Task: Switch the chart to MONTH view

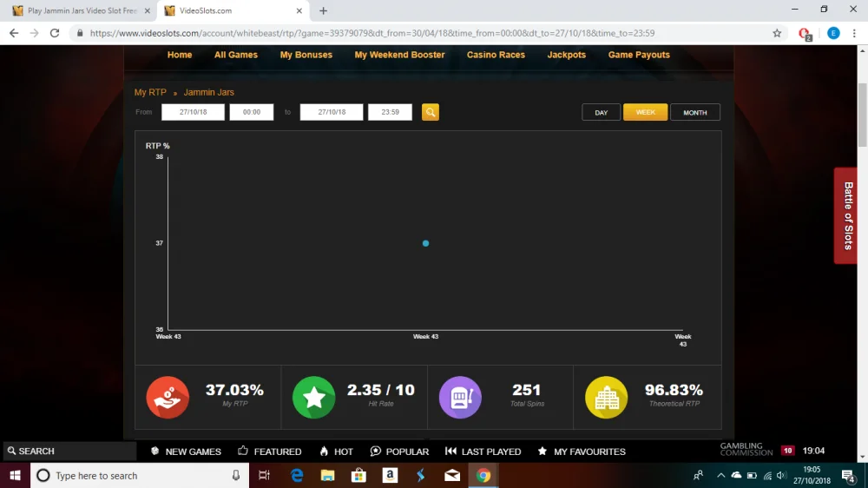Action: coord(695,112)
